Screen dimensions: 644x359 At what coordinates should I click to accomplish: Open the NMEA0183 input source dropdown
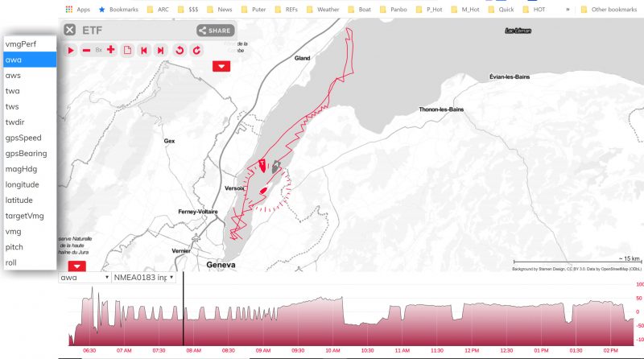[144, 277]
